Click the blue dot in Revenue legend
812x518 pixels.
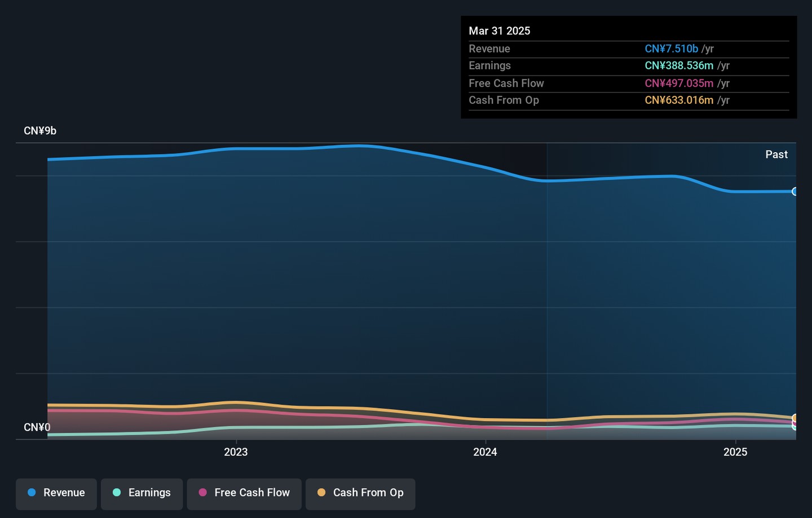32,493
